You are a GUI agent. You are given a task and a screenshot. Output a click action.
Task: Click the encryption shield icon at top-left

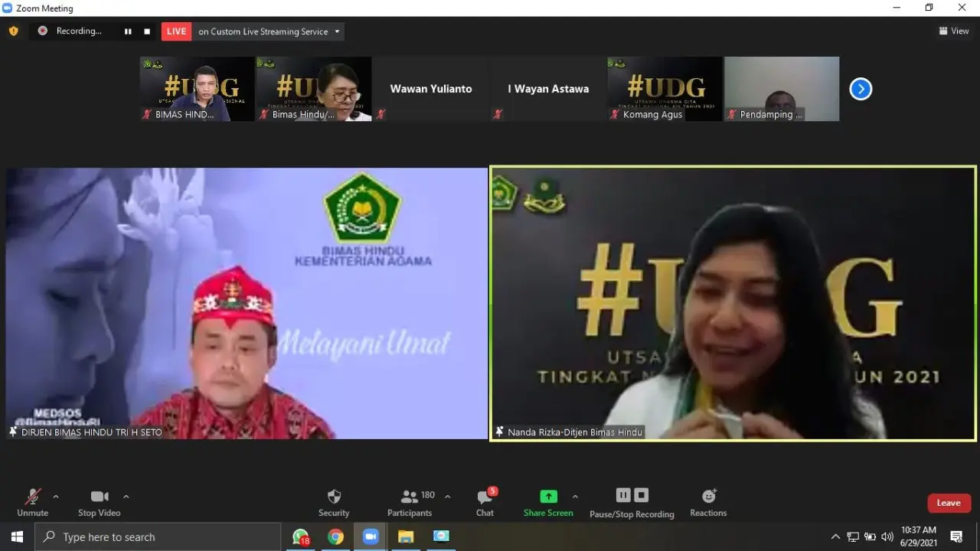tap(13, 31)
